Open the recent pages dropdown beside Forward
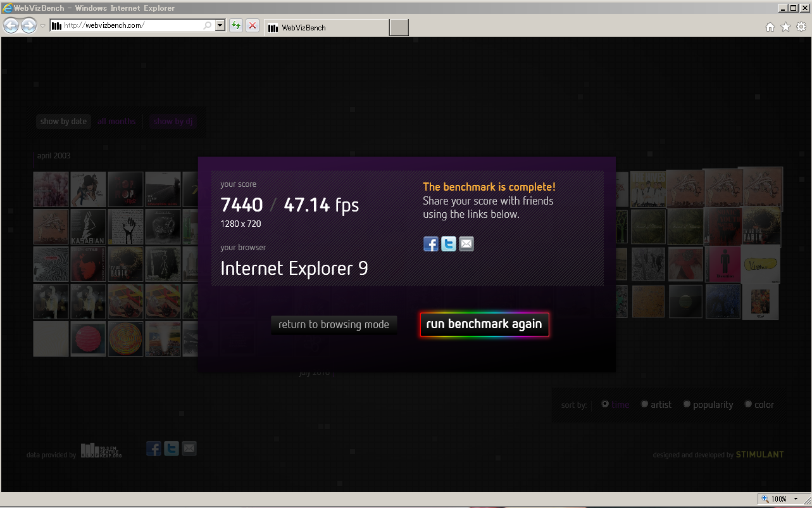Viewport: 812px width, 508px height. click(42, 26)
